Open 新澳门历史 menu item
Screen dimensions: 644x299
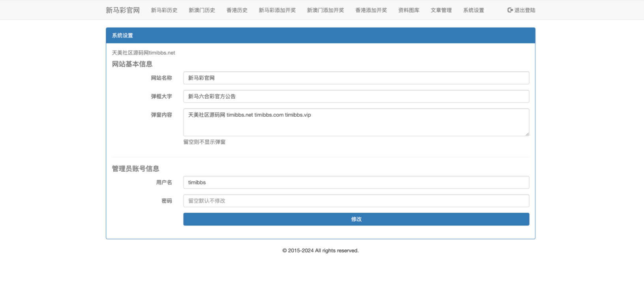pyautogui.click(x=202, y=10)
